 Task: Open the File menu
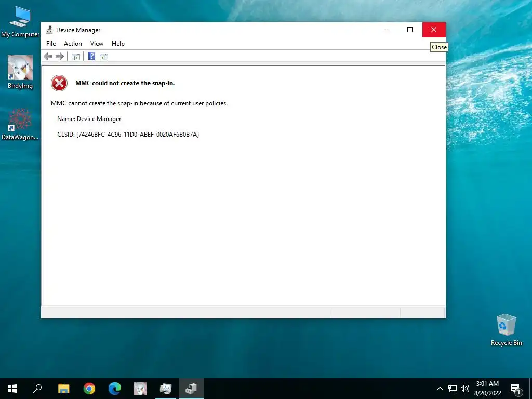(x=51, y=44)
